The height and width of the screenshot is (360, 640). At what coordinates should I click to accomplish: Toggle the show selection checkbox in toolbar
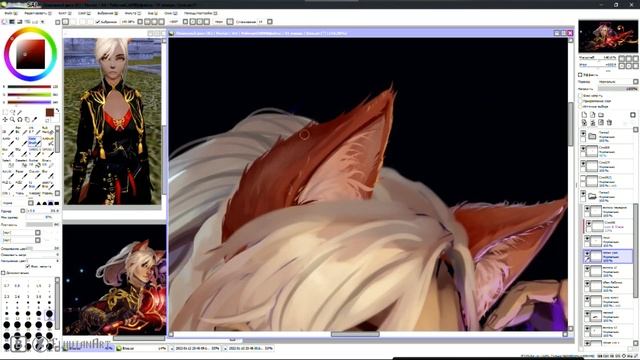(x=98, y=22)
